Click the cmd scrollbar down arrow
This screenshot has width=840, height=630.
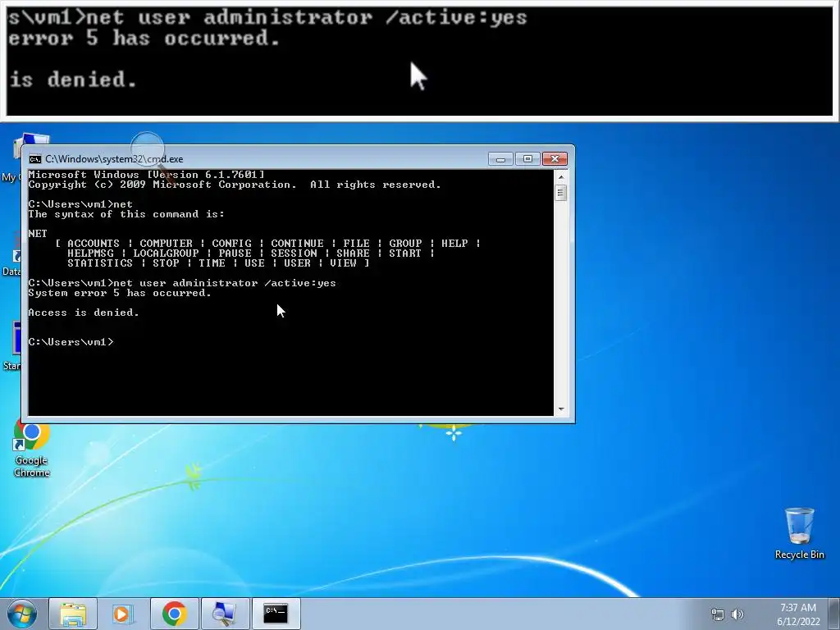pyautogui.click(x=561, y=409)
